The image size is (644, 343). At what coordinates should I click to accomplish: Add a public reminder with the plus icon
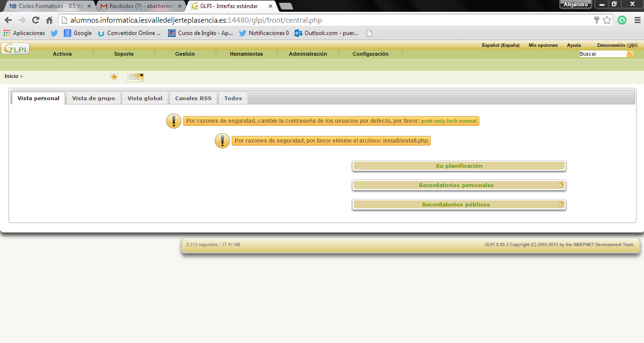tap(561, 204)
